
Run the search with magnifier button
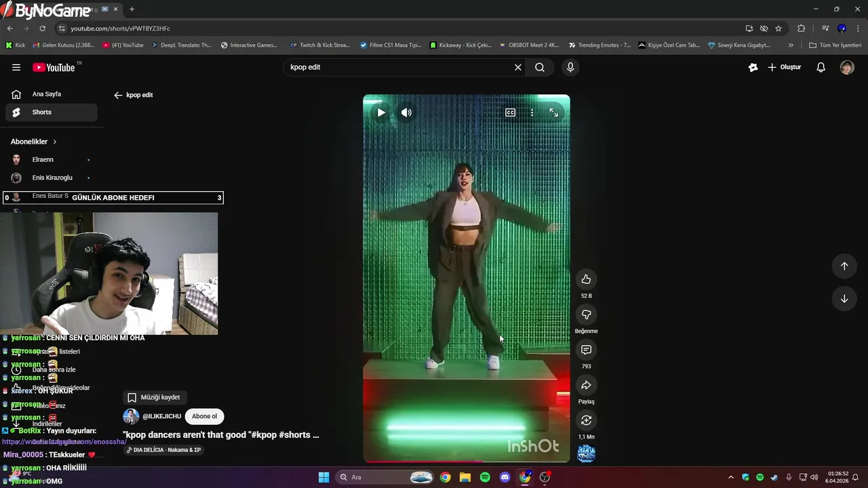point(540,67)
